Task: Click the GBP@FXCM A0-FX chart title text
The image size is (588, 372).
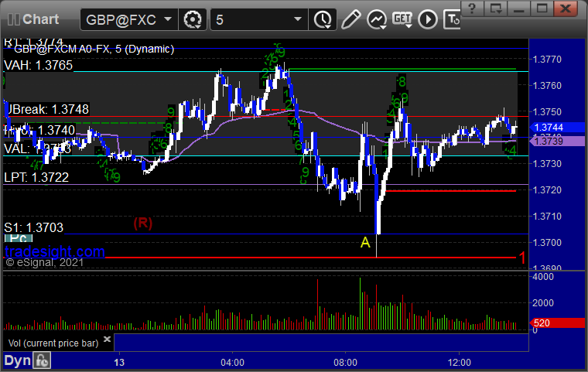Action: pos(94,49)
